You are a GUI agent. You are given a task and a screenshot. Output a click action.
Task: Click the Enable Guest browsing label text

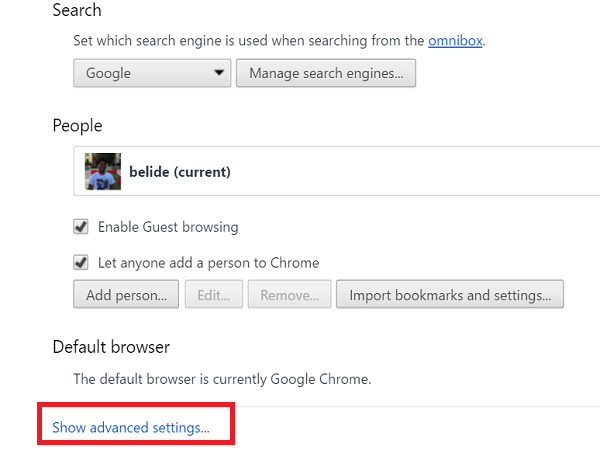pos(168,227)
